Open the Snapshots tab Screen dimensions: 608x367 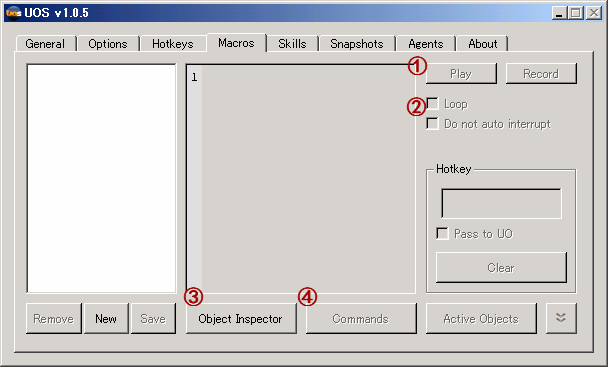357,44
